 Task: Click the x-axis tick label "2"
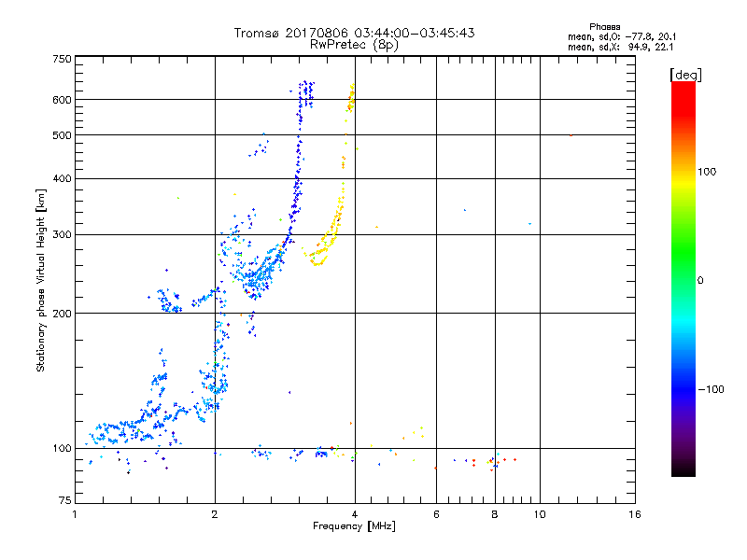(215, 514)
